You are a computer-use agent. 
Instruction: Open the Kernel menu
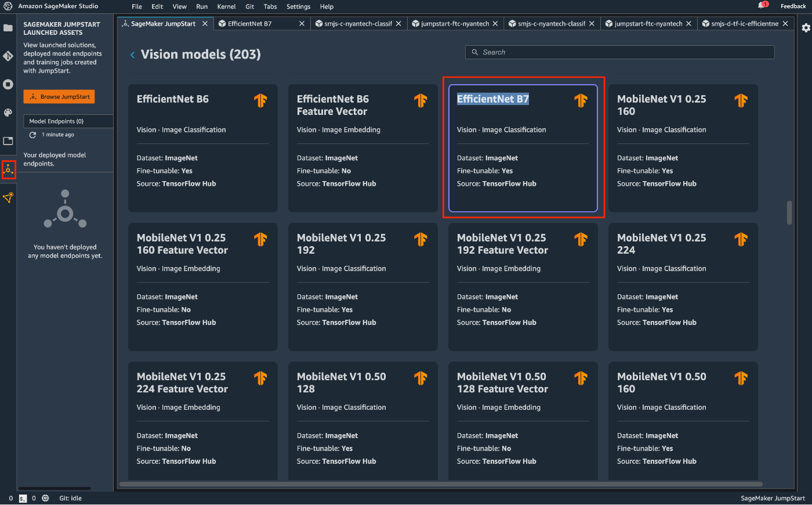(x=226, y=6)
